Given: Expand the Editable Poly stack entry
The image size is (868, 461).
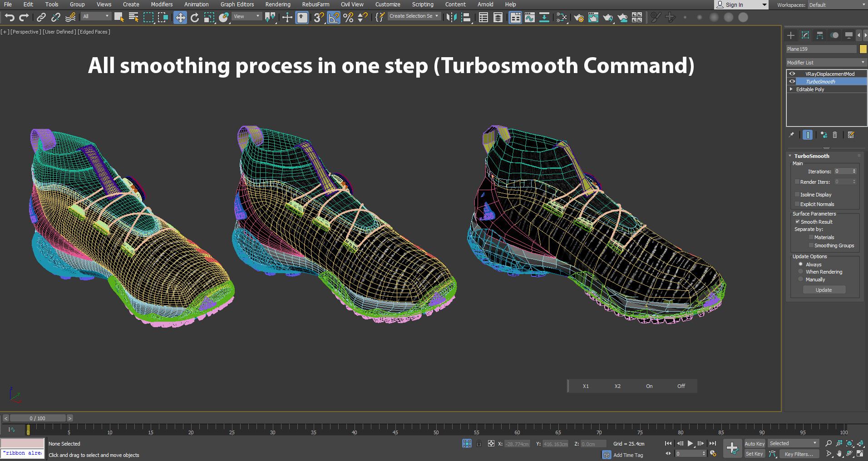Looking at the screenshot, I should click(x=791, y=89).
